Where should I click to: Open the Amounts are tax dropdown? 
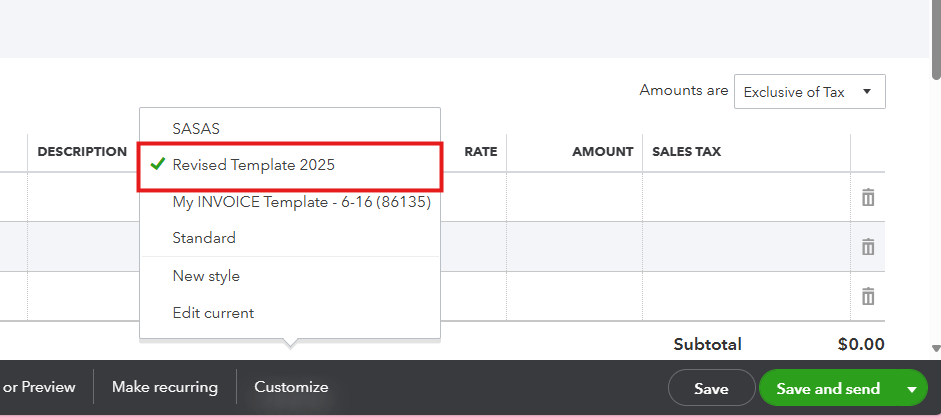click(809, 92)
